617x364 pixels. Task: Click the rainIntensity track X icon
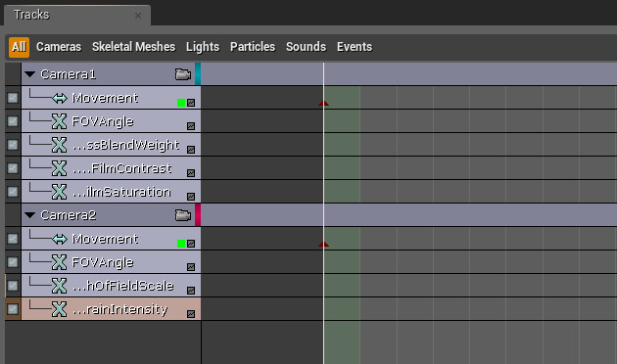pos(59,309)
